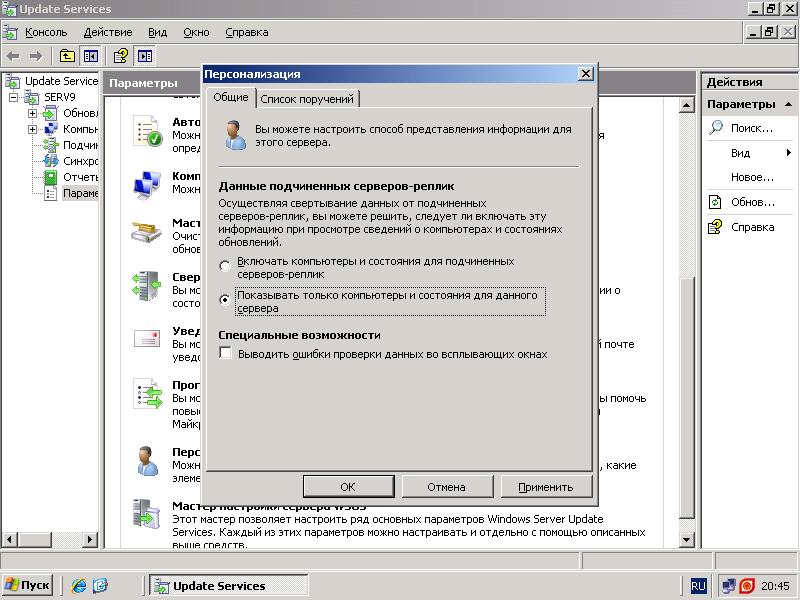Click the Обновить refresh icon in Actions
800x600 pixels.
click(x=715, y=203)
